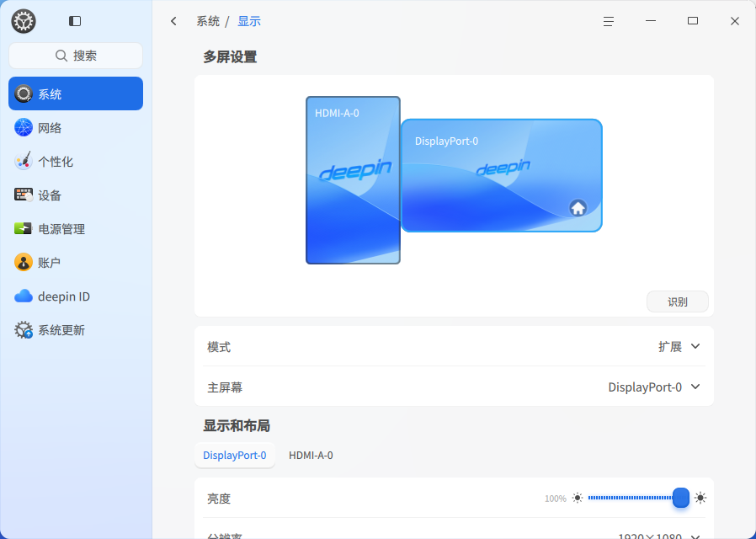
Task: Select the 个性化 sidebar item
Action: pos(76,161)
